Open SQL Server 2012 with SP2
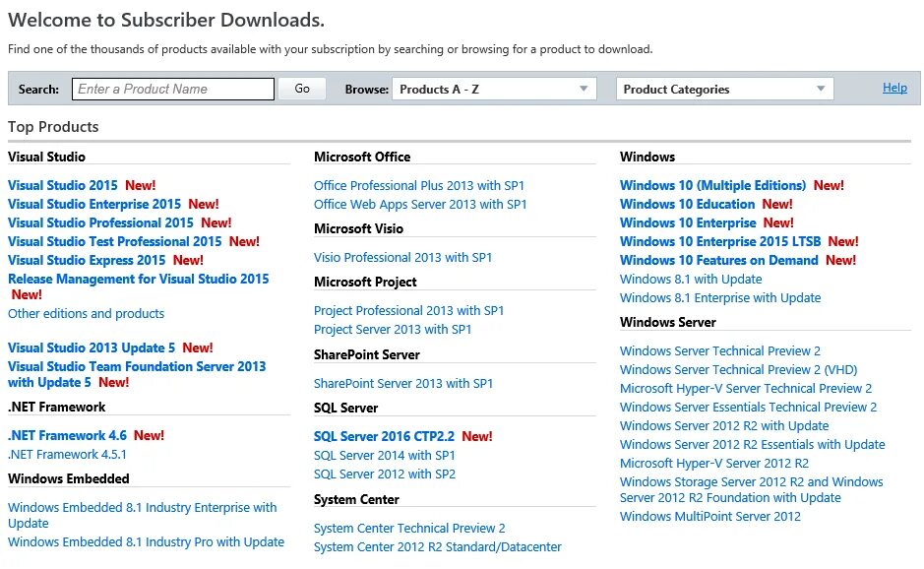 tap(384, 474)
